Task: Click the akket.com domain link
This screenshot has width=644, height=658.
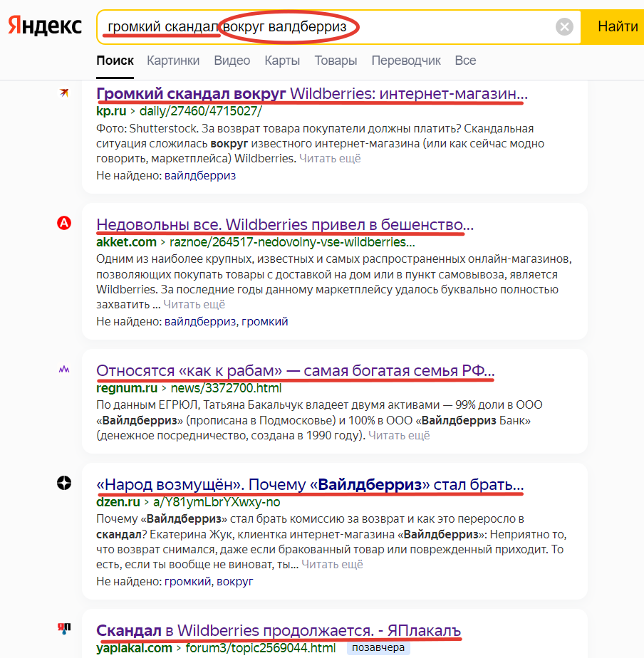Action: 126,242
